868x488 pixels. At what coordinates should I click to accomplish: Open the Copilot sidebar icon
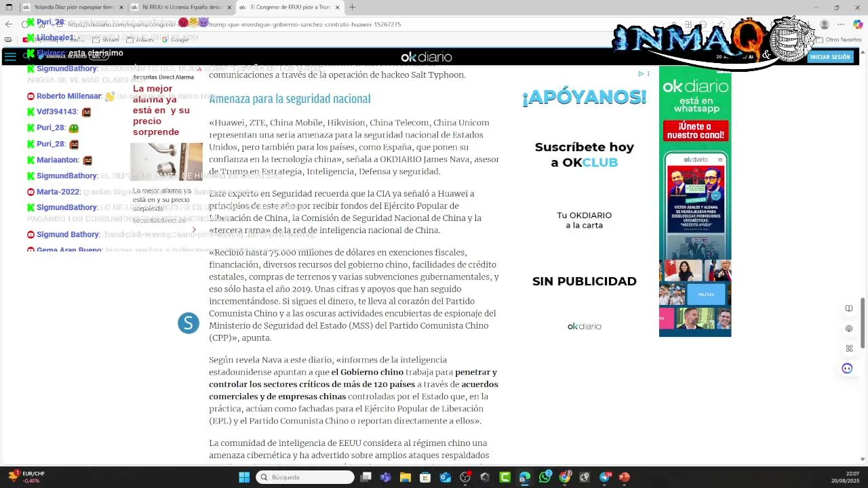858,24
